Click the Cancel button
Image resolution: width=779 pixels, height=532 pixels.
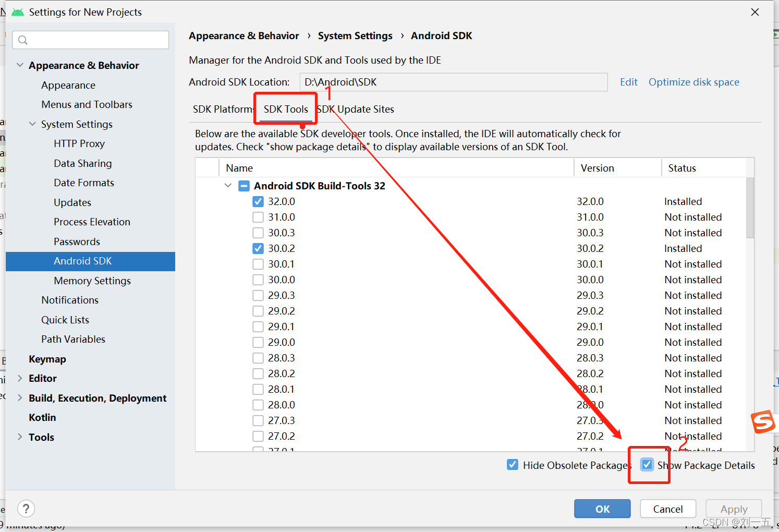click(668, 509)
